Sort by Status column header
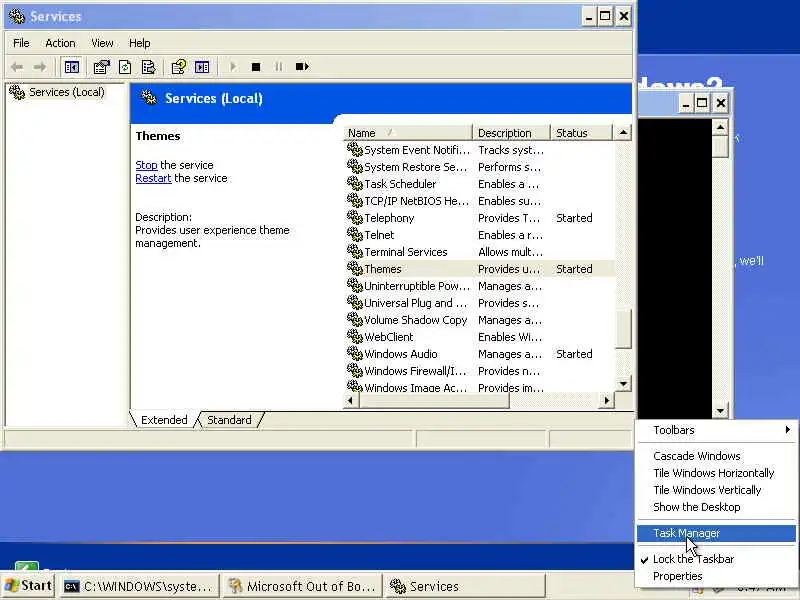The image size is (800, 600). click(581, 133)
